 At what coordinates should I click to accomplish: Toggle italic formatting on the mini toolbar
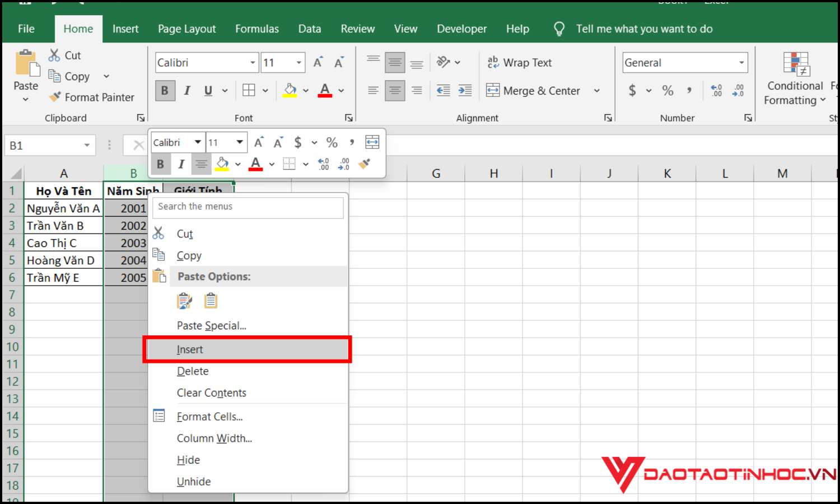pyautogui.click(x=181, y=164)
